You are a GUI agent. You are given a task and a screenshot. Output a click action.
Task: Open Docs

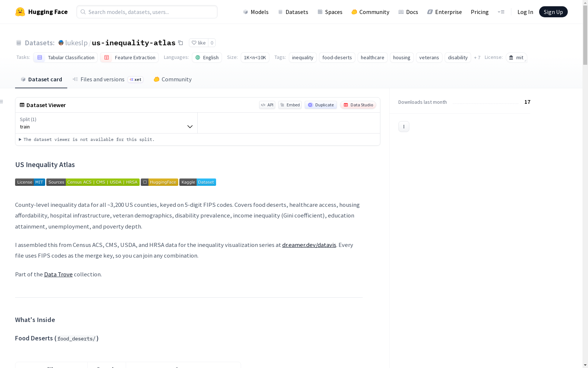tap(408, 12)
